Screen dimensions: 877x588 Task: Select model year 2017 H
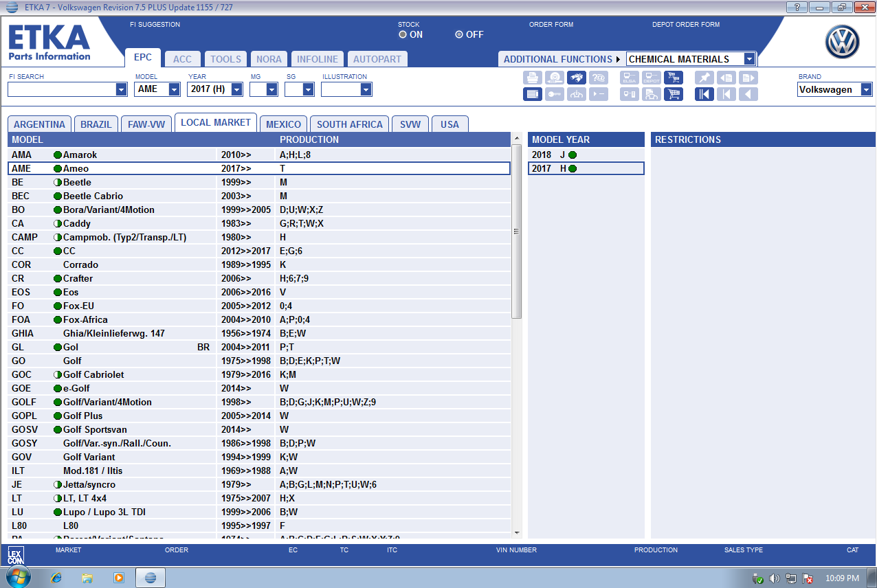[586, 168]
